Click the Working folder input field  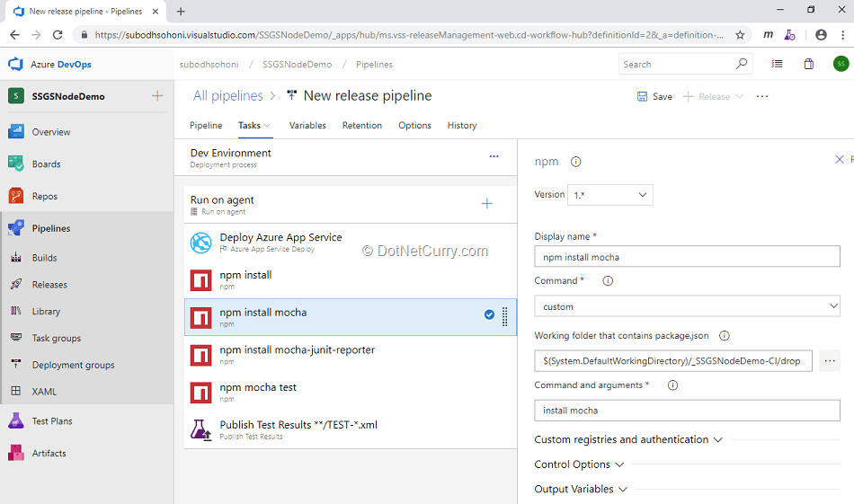(673, 361)
